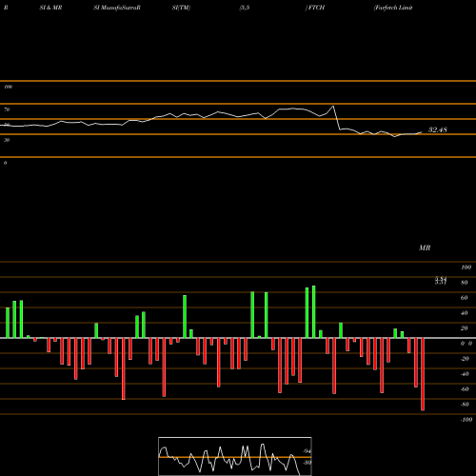The image size is (476, 476).
Task: Click the end point of the RSI line
Action: [422, 132]
